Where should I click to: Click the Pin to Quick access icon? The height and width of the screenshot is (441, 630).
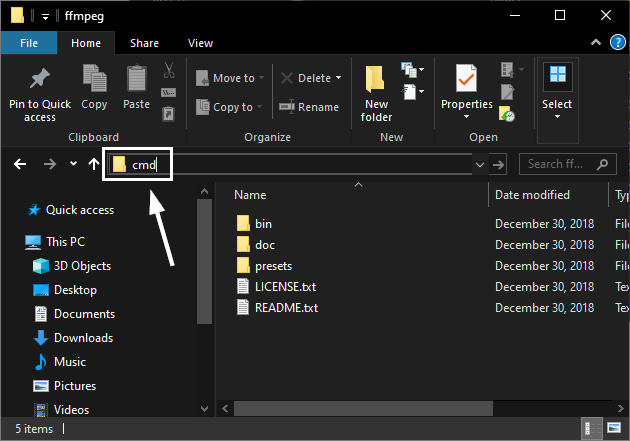(40, 79)
